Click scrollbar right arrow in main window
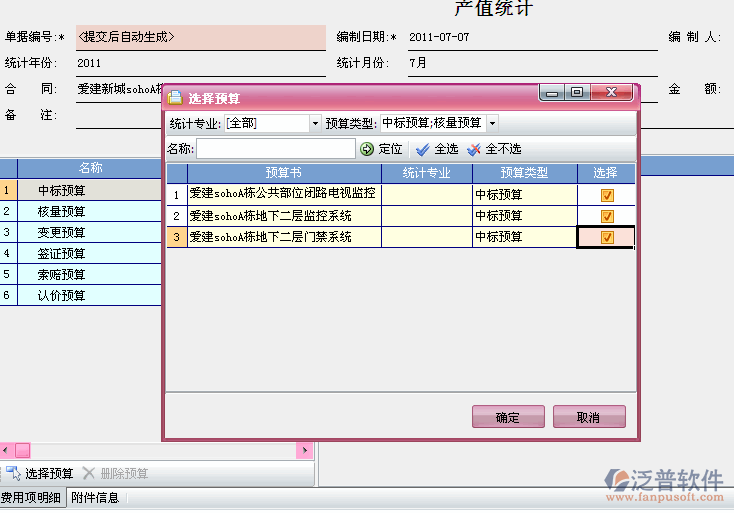This screenshot has height=513, width=734. click(x=305, y=451)
